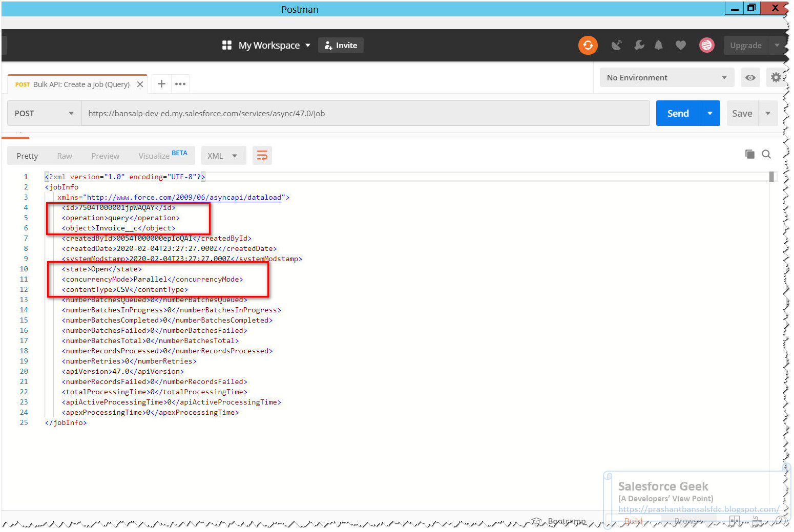
Task: Switch to the Visualize BETA view
Action: [x=163, y=155]
